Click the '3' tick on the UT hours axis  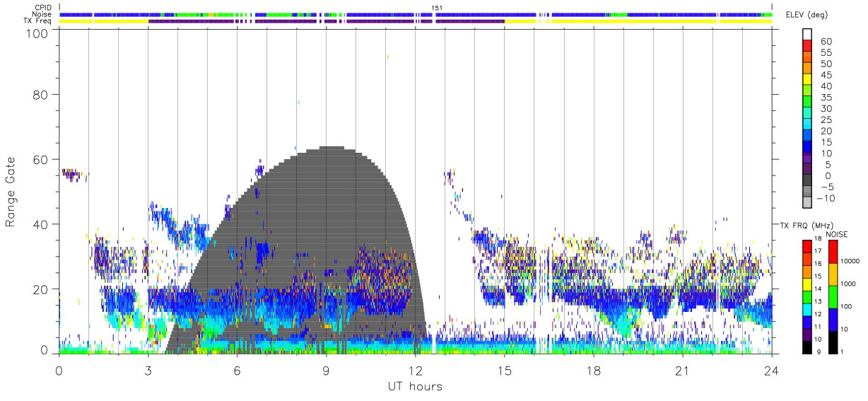tap(148, 370)
